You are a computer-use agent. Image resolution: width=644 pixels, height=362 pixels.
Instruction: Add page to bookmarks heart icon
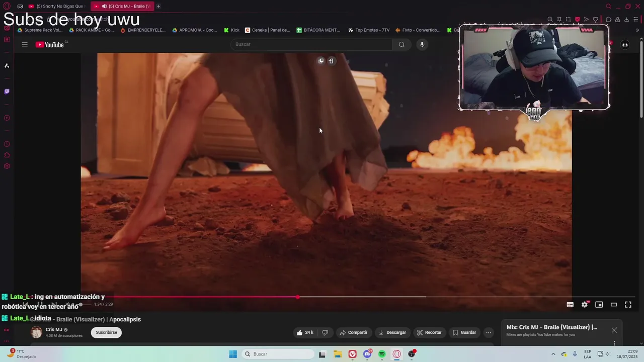(x=596, y=20)
